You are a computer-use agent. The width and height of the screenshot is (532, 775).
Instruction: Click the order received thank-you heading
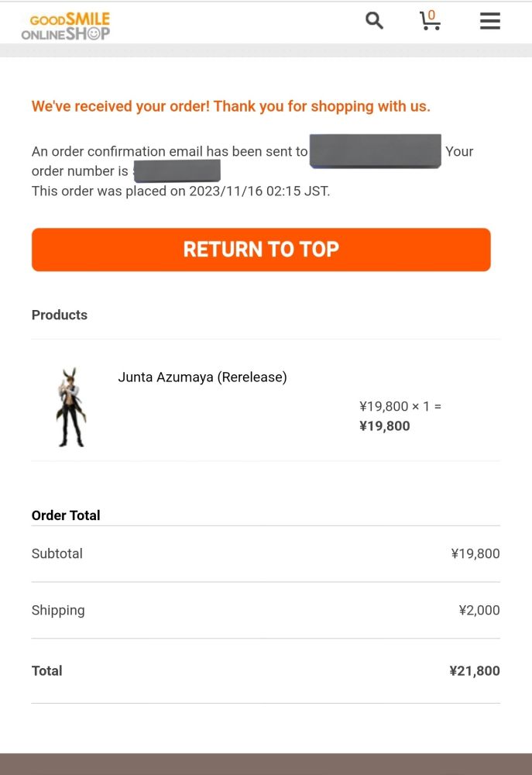(x=231, y=106)
